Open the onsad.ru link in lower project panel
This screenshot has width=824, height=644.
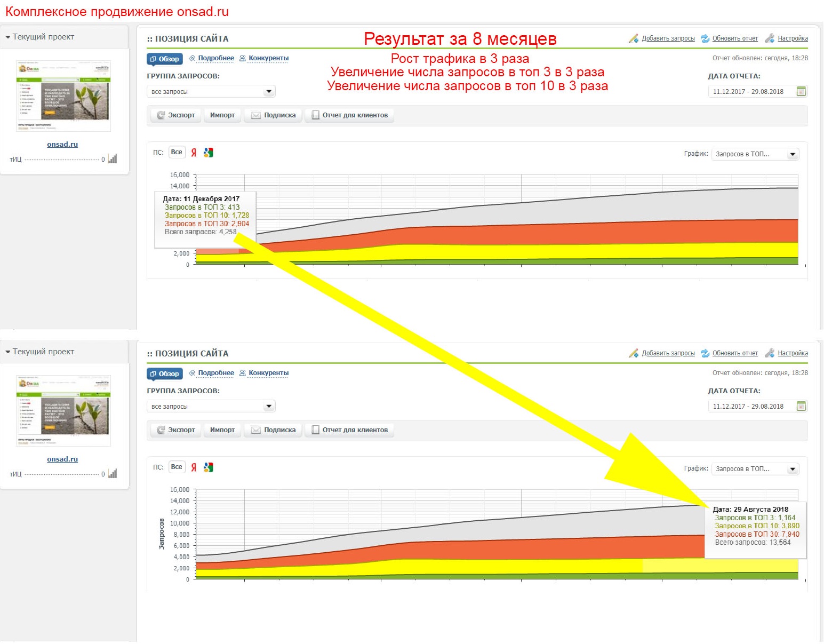(x=62, y=459)
